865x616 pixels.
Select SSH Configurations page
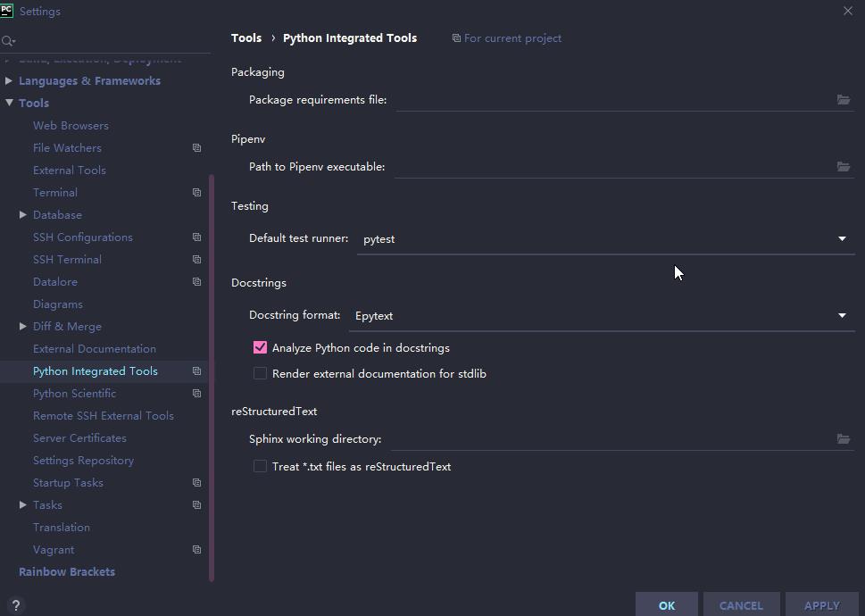83,237
